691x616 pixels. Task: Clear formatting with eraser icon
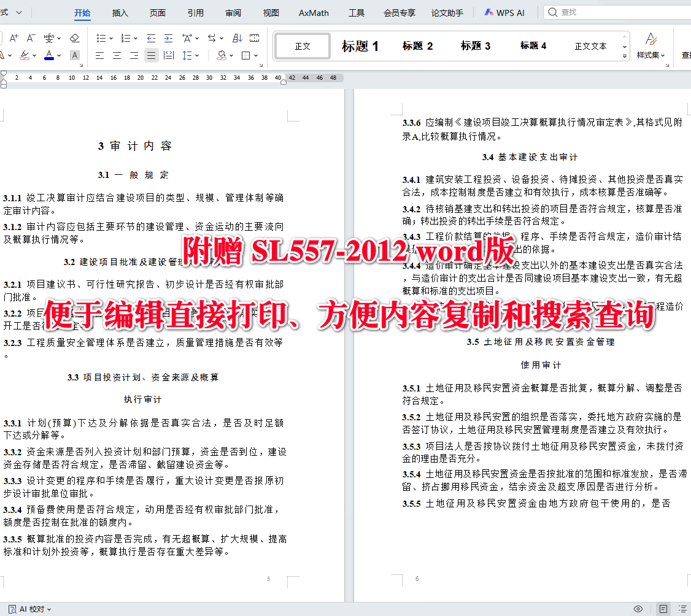75,38
